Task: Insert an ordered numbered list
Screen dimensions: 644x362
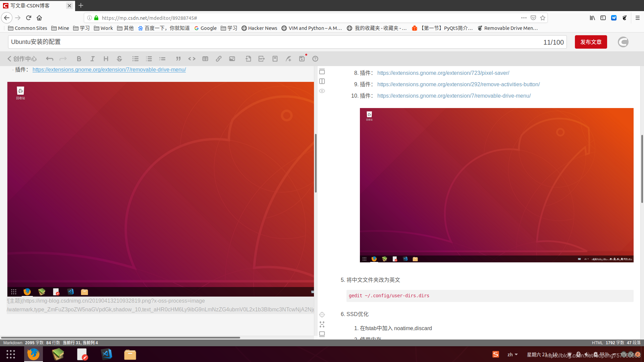Action: click(149, 59)
